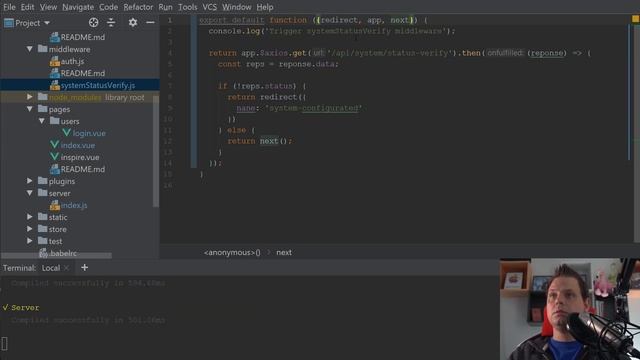Open the Run menu

point(165,7)
